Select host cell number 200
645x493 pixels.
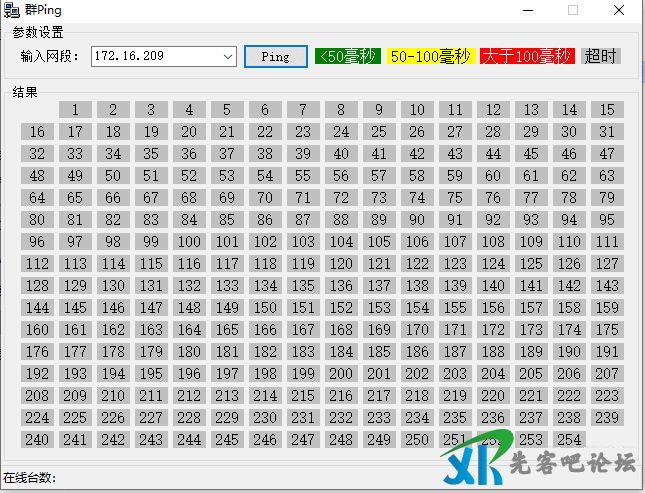[341, 374]
